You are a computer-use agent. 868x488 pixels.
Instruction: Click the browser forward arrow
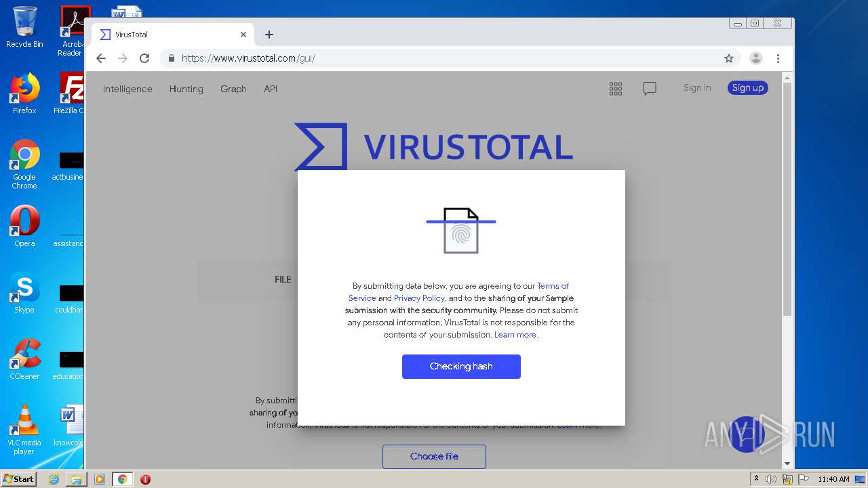click(123, 58)
